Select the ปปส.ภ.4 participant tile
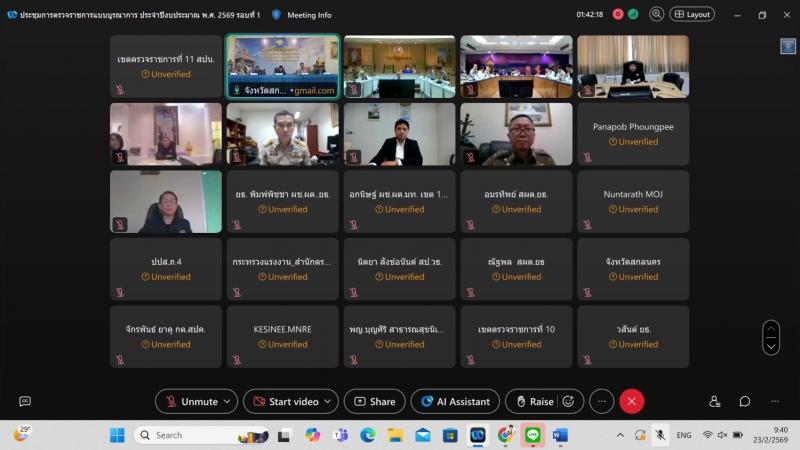Screen dimensions: 800x450 coord(166,269)
